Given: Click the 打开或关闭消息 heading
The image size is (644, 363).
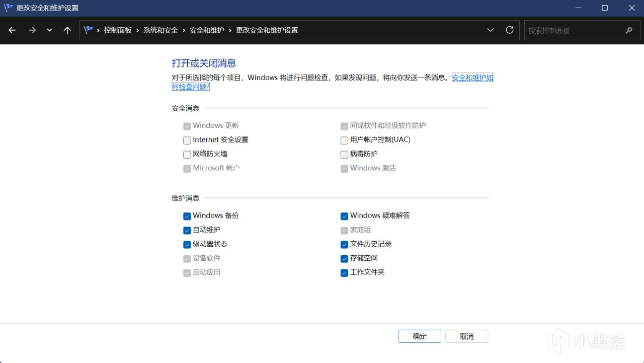Looking at the screenshot, I should pos(204,63).
